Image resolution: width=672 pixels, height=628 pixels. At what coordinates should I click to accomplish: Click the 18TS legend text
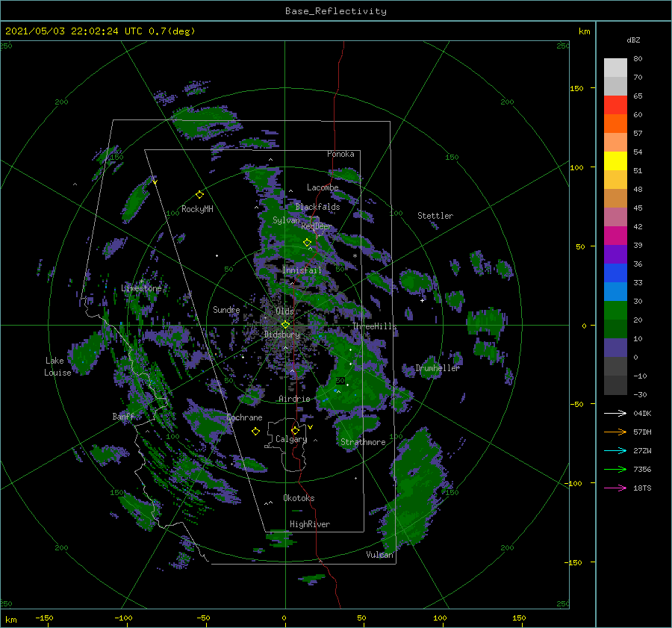coord(642,488)
